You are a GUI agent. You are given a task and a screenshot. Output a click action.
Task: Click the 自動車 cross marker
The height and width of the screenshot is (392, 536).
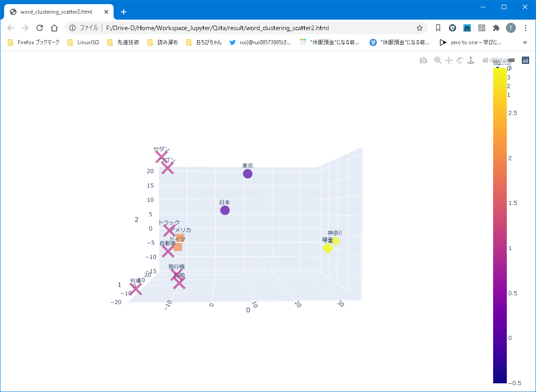pos(168,251)
